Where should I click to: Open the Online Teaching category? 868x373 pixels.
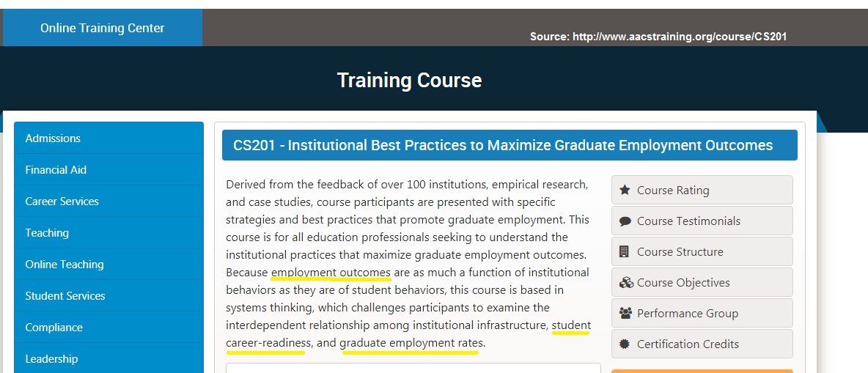(109, 265)
